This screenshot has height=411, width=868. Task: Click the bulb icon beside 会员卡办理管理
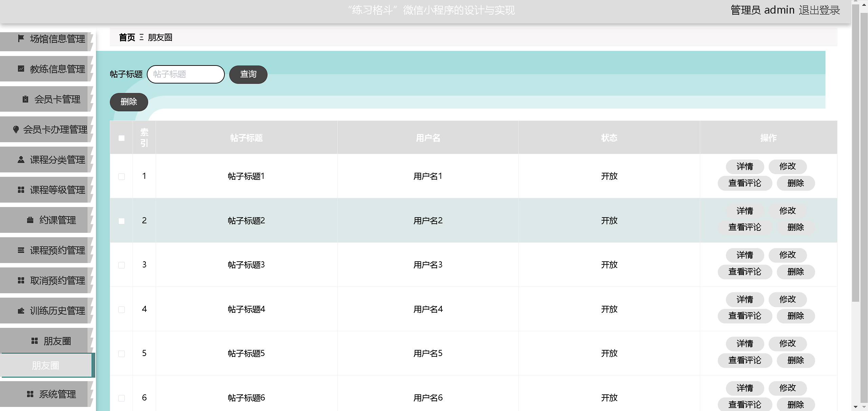tap(16, 129)
